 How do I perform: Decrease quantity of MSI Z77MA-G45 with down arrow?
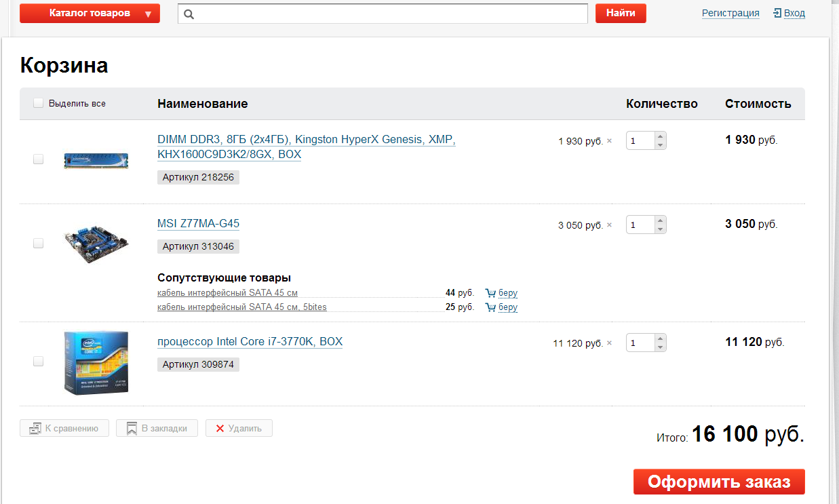click(660, 229)
